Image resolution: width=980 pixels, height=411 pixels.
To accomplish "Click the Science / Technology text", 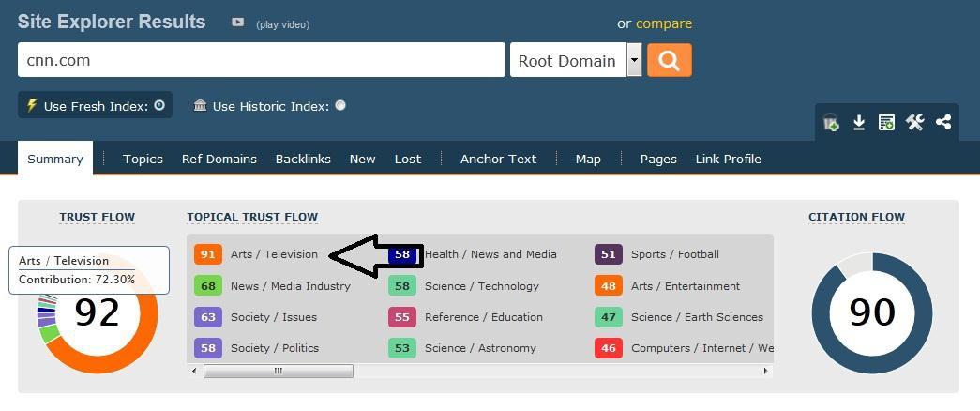I will pos(481,286).
